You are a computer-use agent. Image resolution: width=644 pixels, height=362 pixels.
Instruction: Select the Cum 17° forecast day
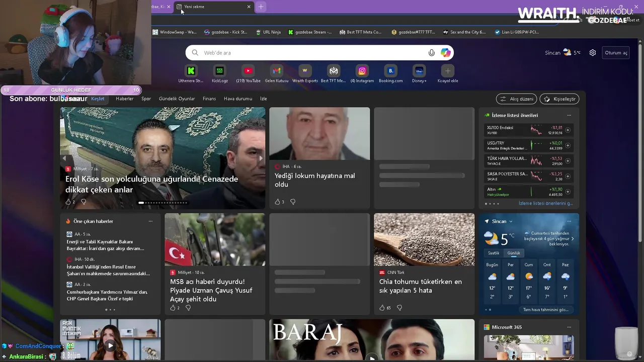[x=529, y=281]
